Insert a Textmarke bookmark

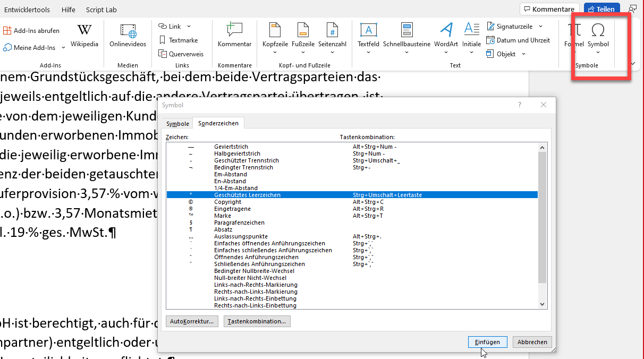(179, 40)
